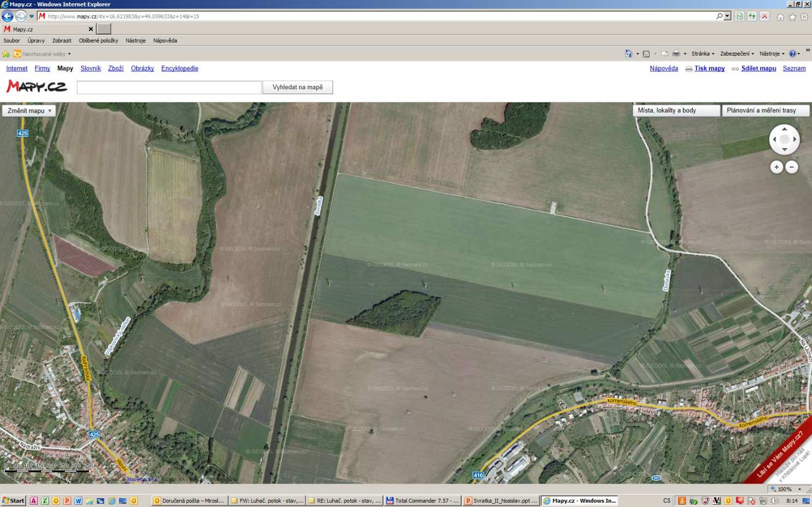Follow the Zboží link
812x507 pixels.
coord(116,69)
